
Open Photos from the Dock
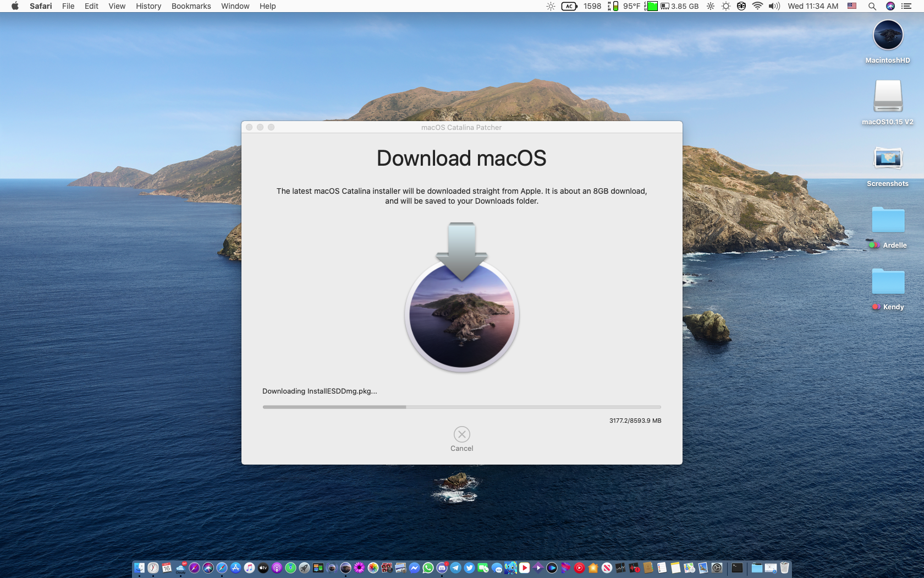pos(373,568)
